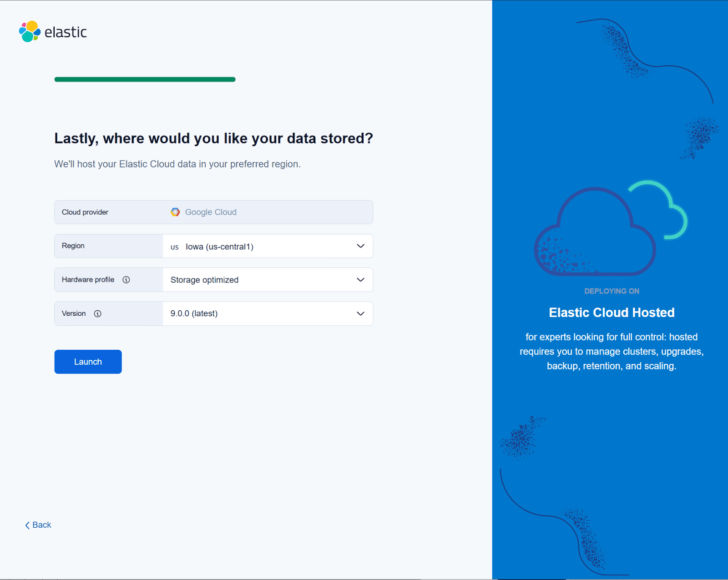Select Iowa (us-central1) region selector
Viewport: 728px width, 580px height.
pyautogui.click(x=268, y=246)
